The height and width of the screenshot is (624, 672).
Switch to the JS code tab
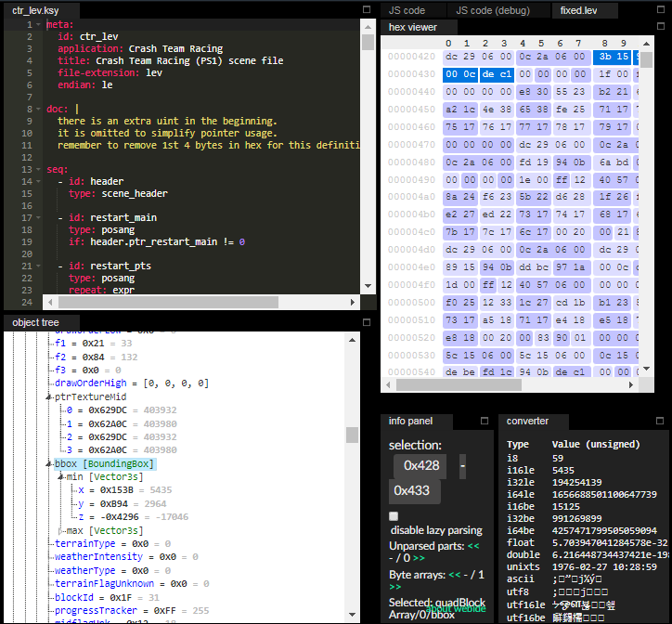point(407,10)
